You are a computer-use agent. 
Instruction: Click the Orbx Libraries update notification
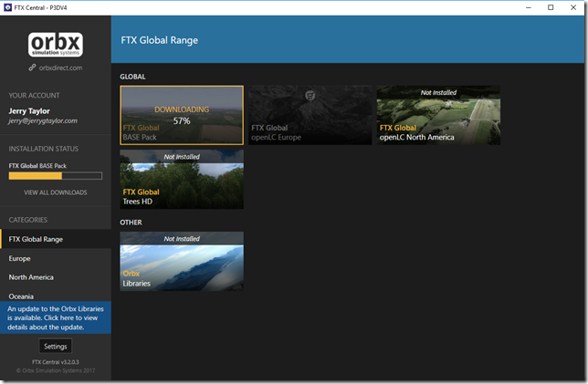click(x=56, y=317)
